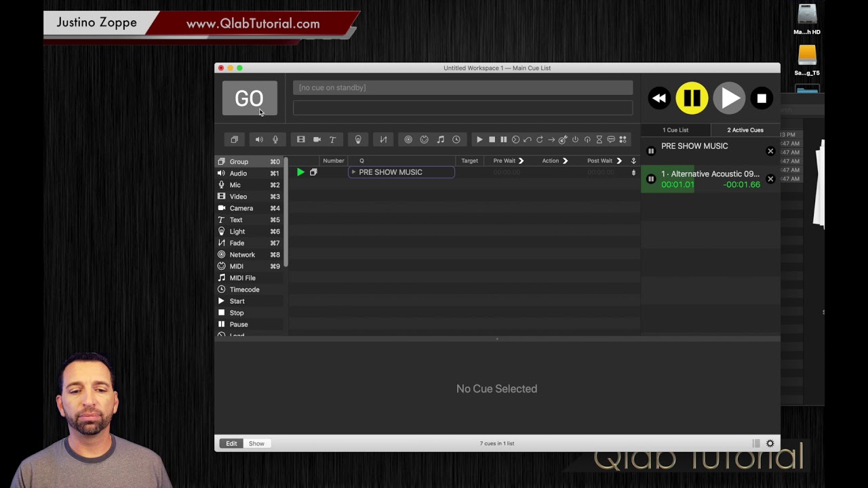This screenshot has width=868, height=488.
Task: Add a Network cue via toolbar concentric-circles icon
Action: click(408, 140)
